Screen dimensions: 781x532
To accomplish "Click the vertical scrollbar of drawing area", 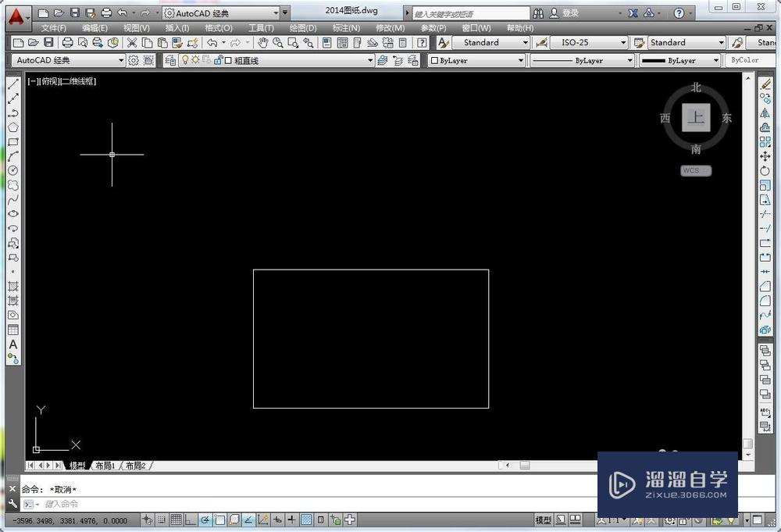I will (747, 266).
